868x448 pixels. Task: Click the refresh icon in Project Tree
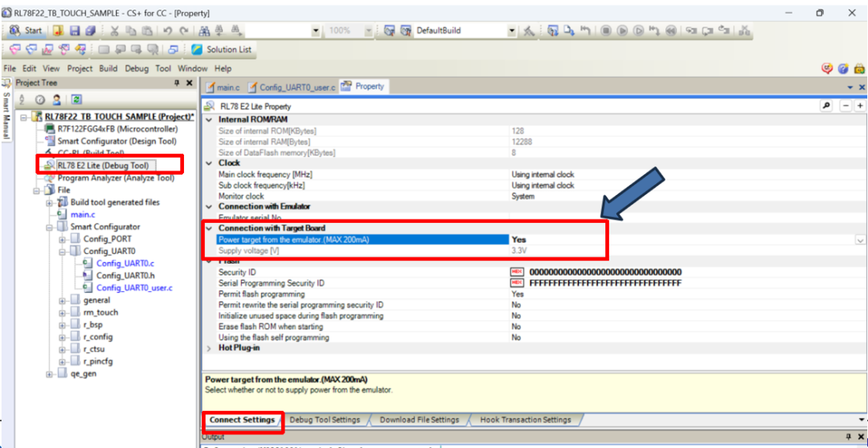(x=76, y=100)
